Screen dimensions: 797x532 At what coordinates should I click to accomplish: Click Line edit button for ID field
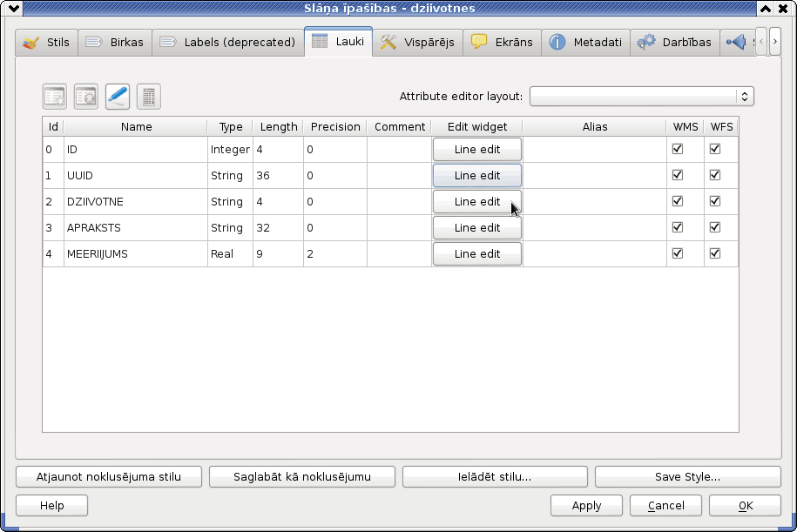[x=477, y=150]
